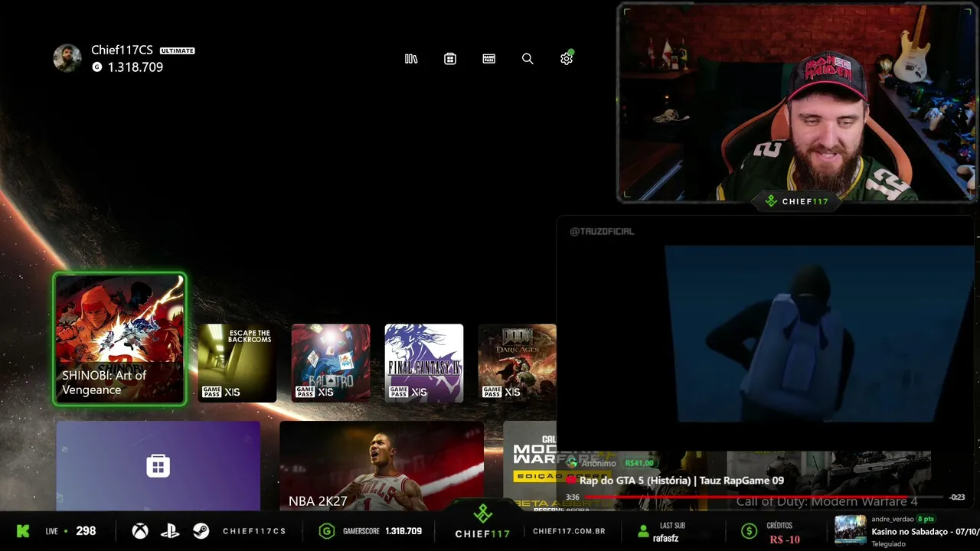Viewport: 980px width, 551px height.
Task: Click the green Gamerscore badge icon in stream bar
Action: [327, 531]
